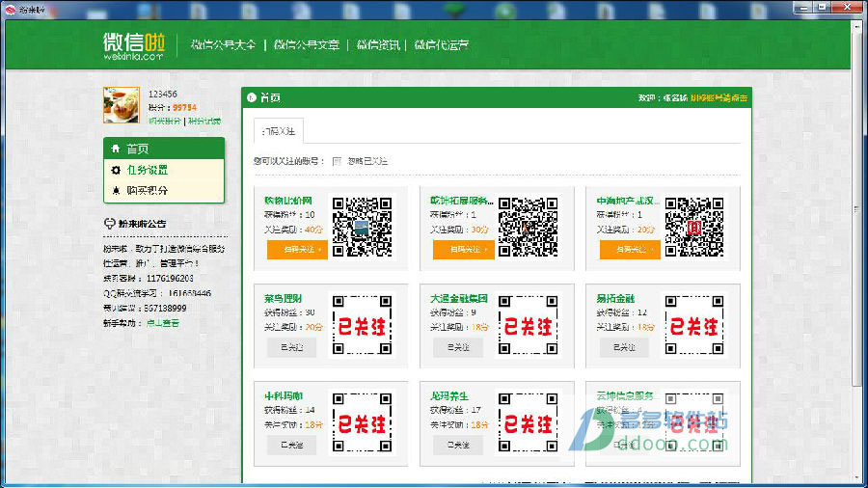
Task: Click 扫码关注 button for 购物比价网
Action: [x=297, y=250]
